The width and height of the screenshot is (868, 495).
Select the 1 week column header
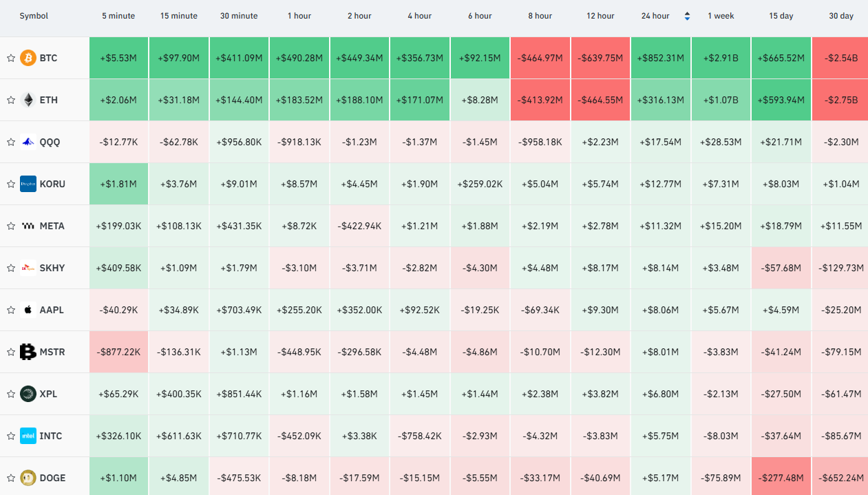(x=721, y=16)
